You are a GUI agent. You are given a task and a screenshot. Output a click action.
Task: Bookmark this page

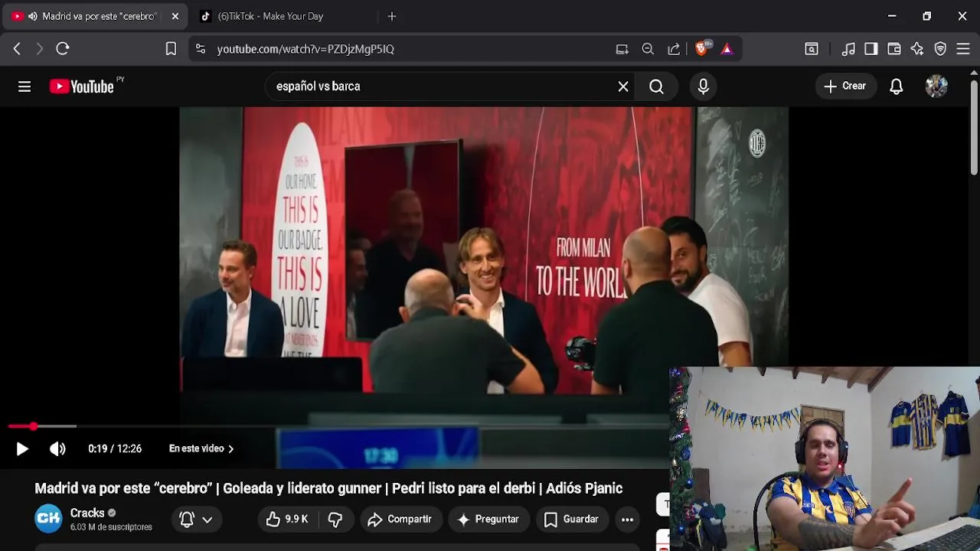[x=171, y=49]
